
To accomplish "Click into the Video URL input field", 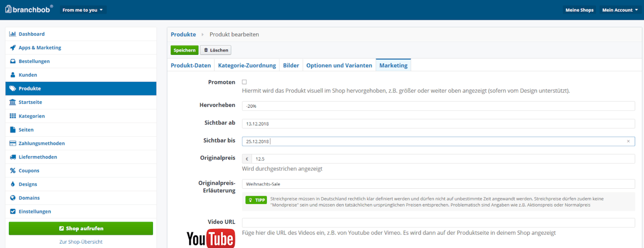I will 438,223.
